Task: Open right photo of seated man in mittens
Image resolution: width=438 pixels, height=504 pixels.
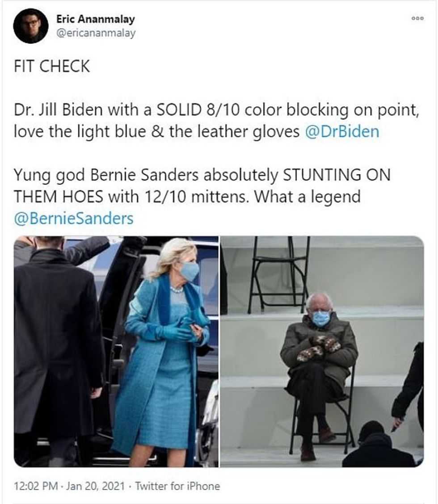Action: coord(322,351)
